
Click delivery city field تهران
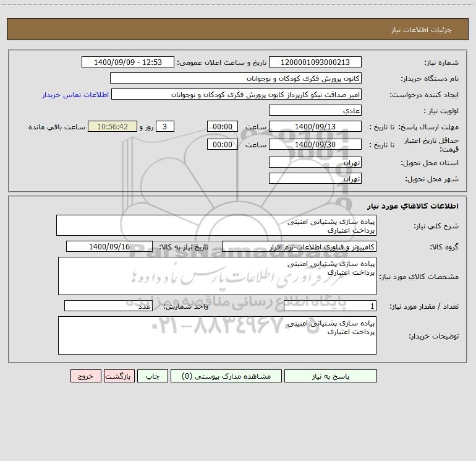pyautogui.click(x=315, y=178)
